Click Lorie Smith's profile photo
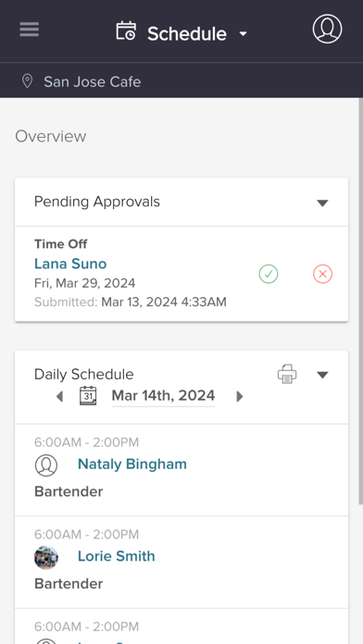 46,557
